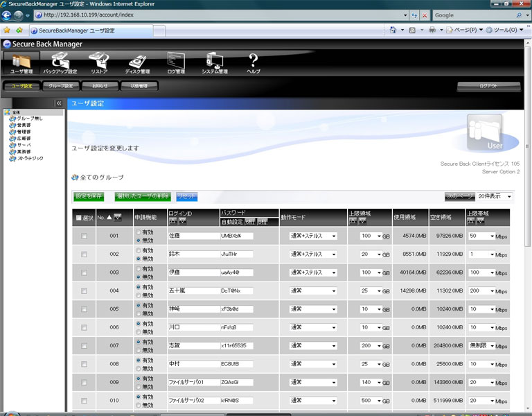Open the システム管理 system icon
This screenshot has height=416, width=532.
click(x=214, y=61)
